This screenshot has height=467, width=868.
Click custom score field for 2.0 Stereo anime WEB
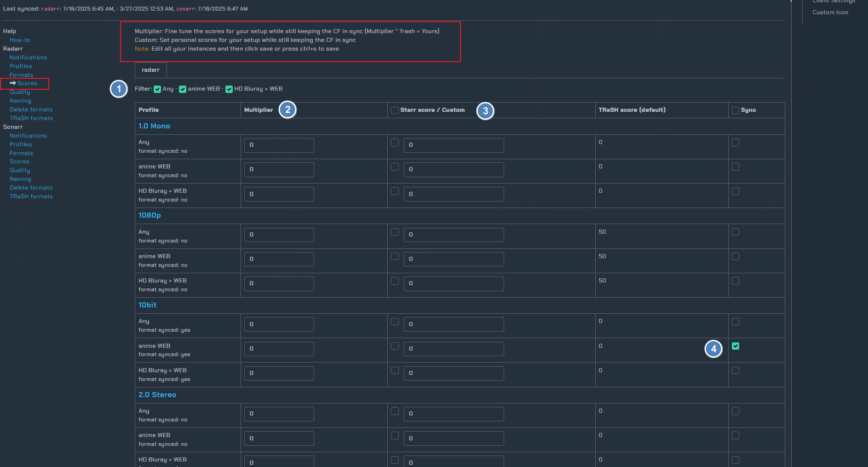point(454,438)
